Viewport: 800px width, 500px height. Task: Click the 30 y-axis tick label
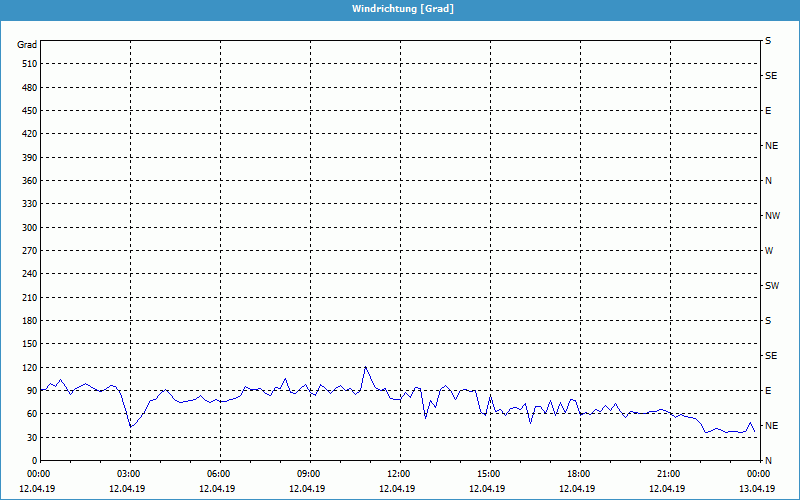pos(30,438)
